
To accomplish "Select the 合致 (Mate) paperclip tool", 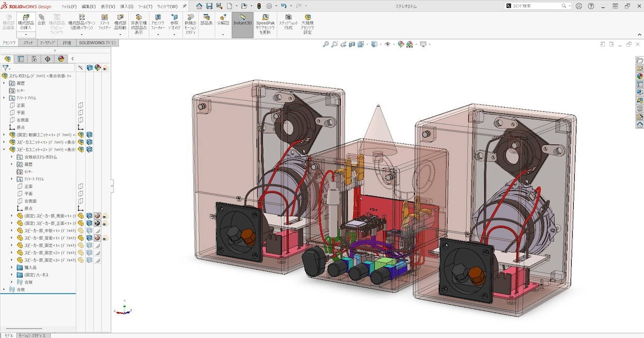I will coord(42,21).
